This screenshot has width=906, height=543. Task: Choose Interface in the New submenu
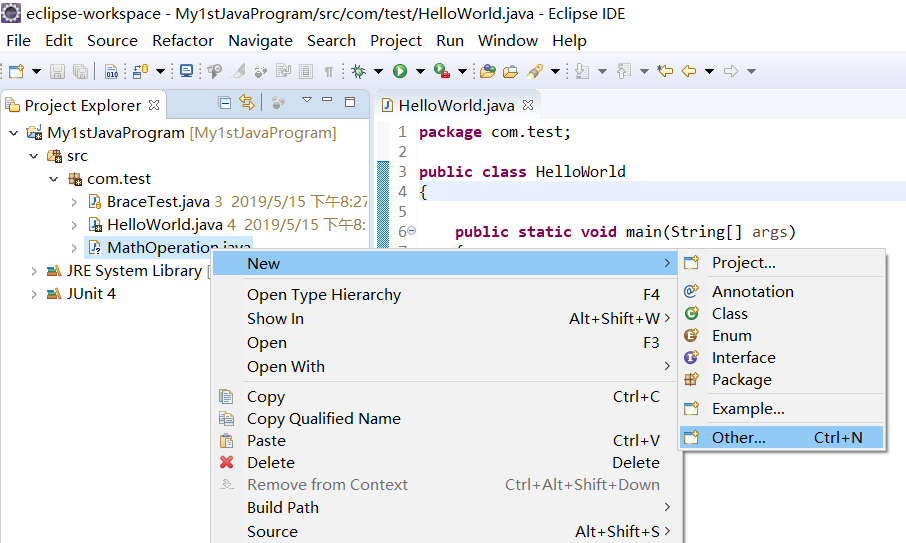pyautogui.click(x=782, y=358)
